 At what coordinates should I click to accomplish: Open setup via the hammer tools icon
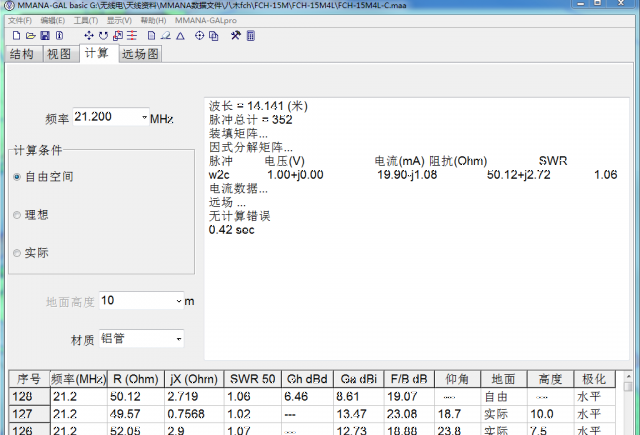[236, 36]
